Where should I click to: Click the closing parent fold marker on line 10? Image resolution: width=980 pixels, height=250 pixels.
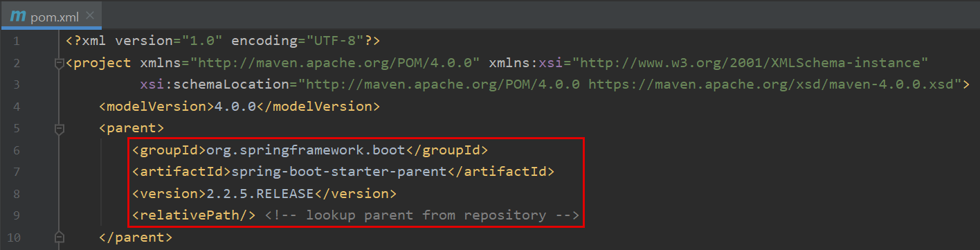click(60, 237)
